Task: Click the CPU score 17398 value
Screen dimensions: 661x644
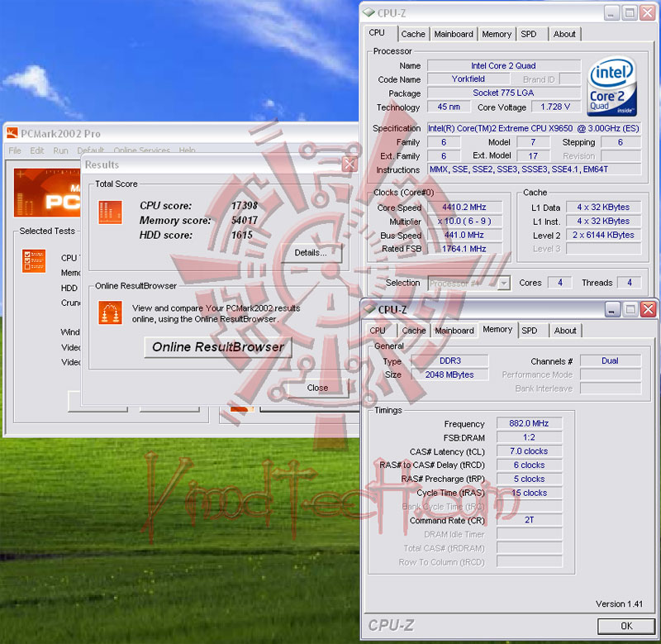Action: pyautogui.click(x=245, y=206)
